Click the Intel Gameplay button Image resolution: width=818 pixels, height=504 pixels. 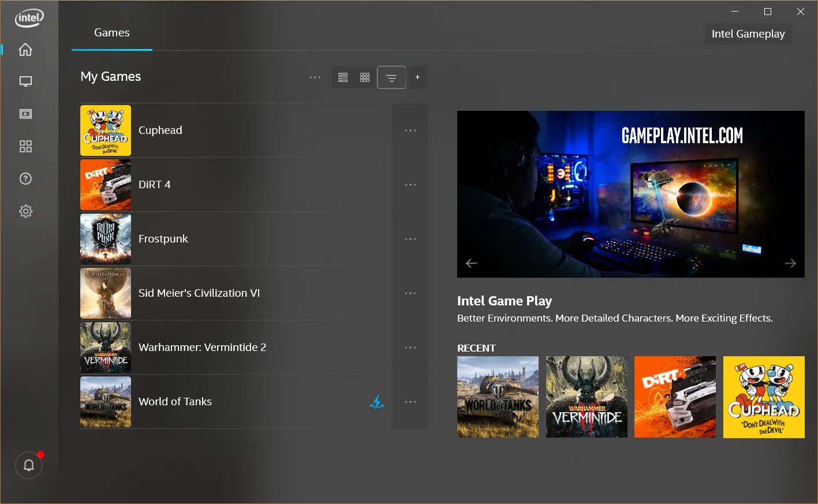pyautogui.click(x=748, y=34)
